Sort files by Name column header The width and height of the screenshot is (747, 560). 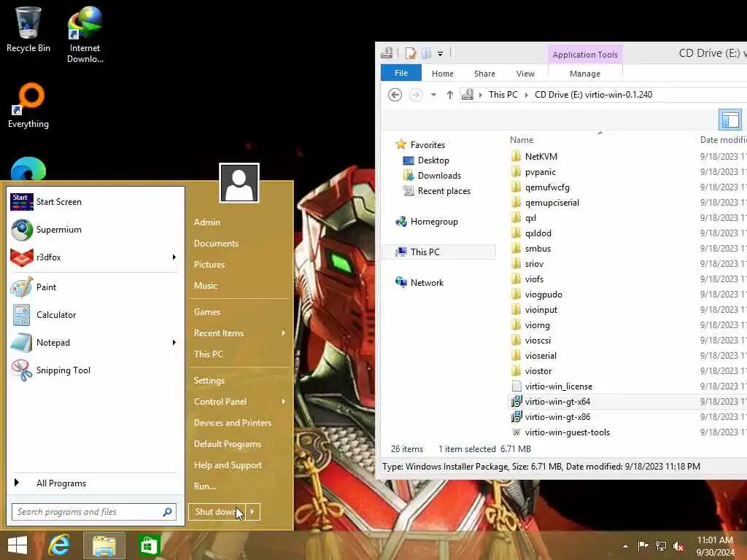(x=522, y=140)
